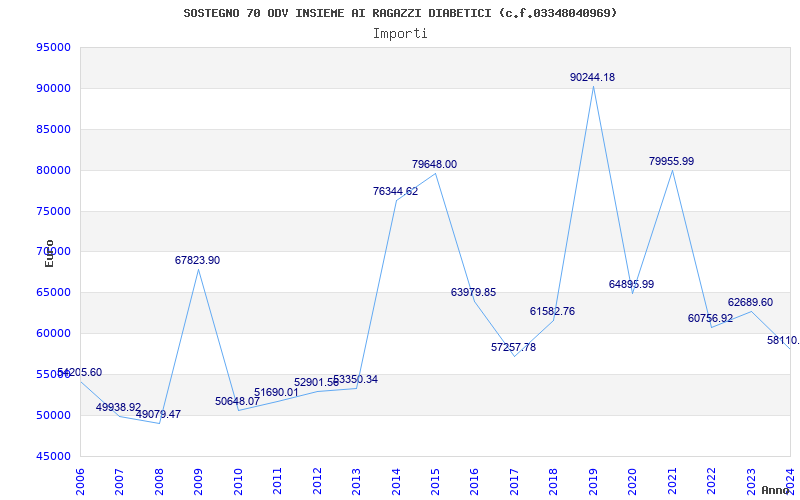Select year 2007 on the x-axis

119,481
